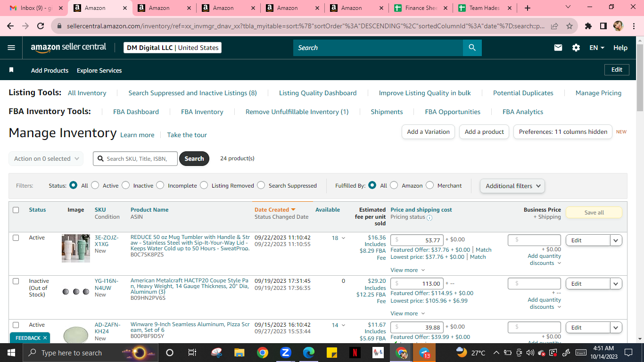
Task: Open All Inventory in Listing Tools
Action: [87, 93]
